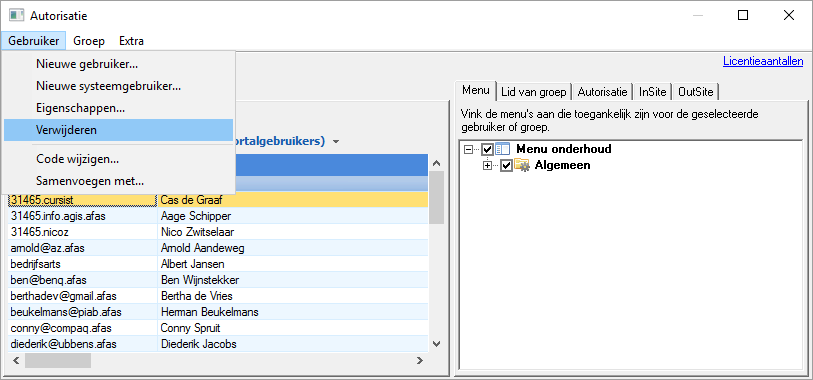Select Samenvoegen met... menu entry
Image resolution: width=813 pixels, height=380 pixels.
[118, 181]
